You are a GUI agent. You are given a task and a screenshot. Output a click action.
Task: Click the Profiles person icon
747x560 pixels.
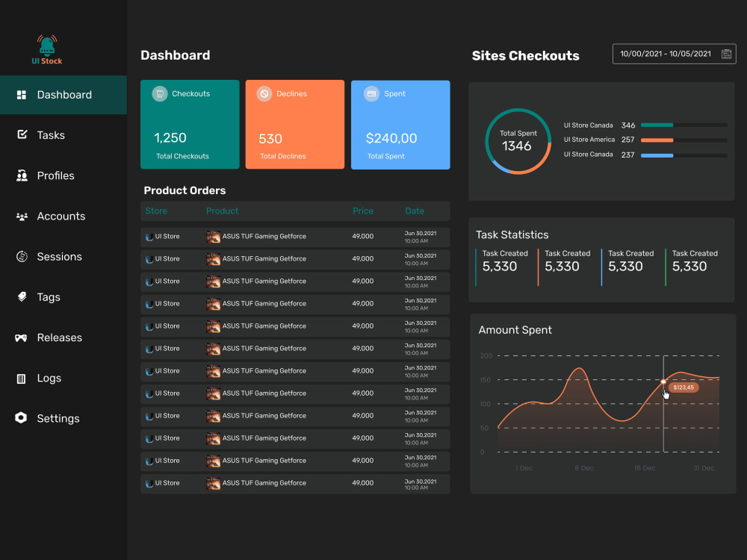[x=22, y=175]
